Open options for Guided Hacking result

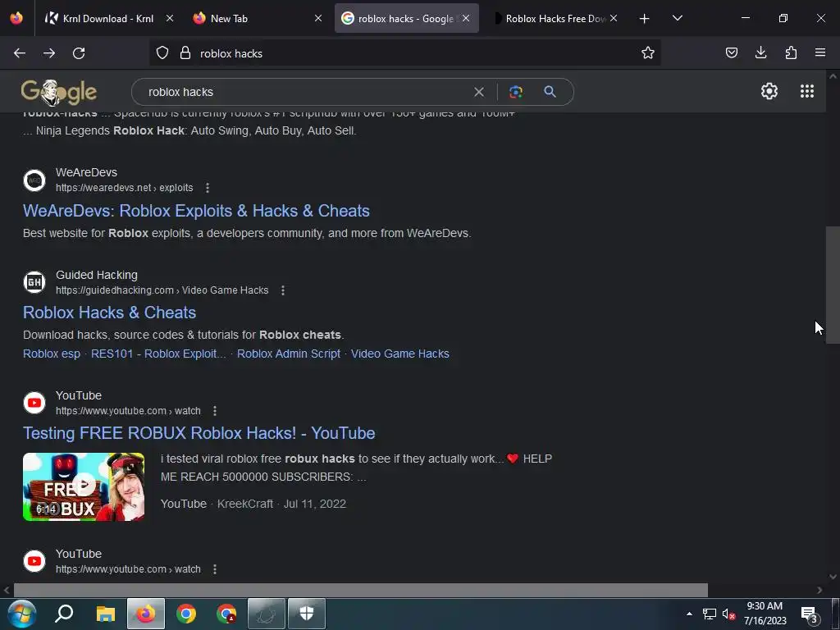(x=283, y=290)
